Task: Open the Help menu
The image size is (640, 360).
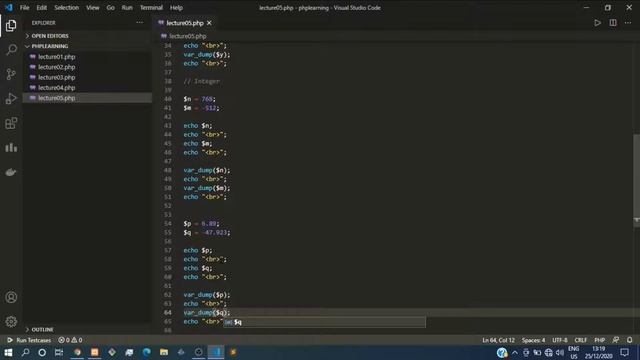Action: click(x=176, y=7)
